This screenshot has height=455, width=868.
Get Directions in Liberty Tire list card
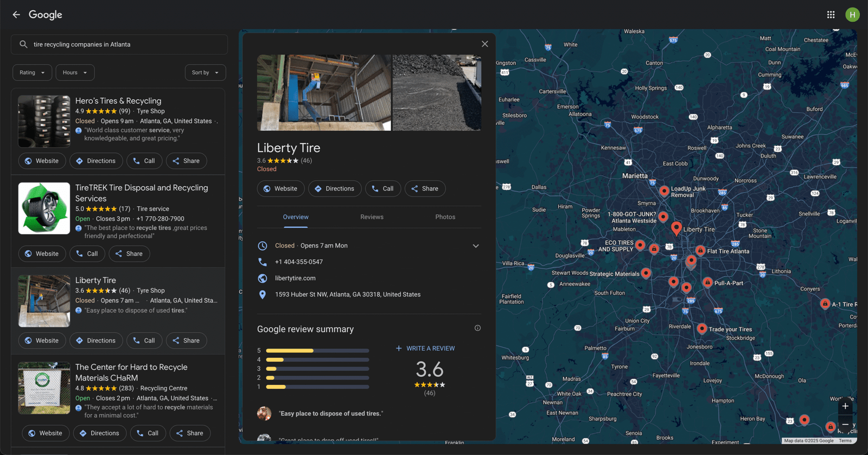pyautogui.click(x=96, y=340)
